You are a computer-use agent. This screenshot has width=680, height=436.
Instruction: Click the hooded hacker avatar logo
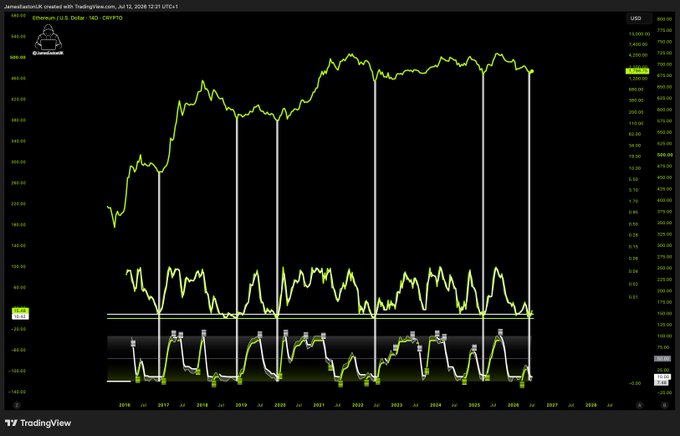coord(48,37)
